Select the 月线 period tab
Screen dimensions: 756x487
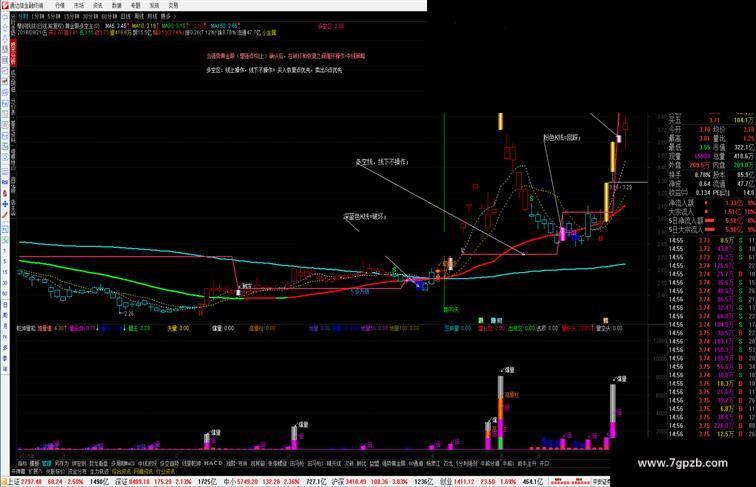(x=152, y=16)
